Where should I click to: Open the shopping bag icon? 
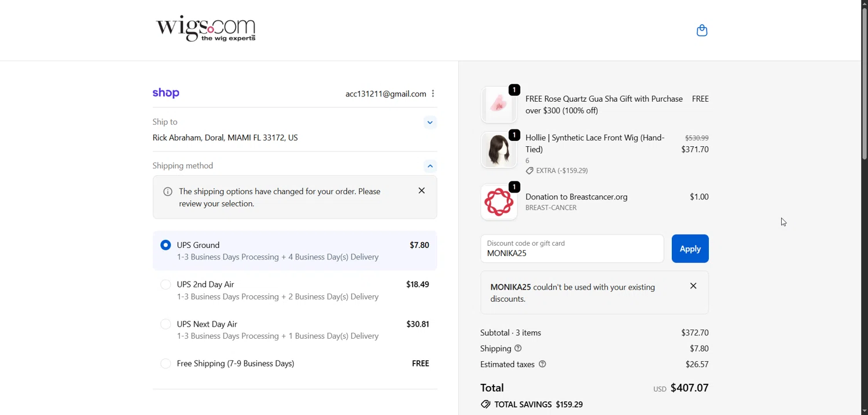coord(702,31)
